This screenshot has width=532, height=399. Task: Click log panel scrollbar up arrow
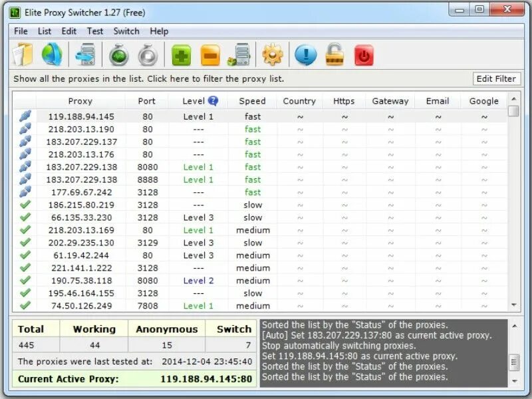[514, 326]
